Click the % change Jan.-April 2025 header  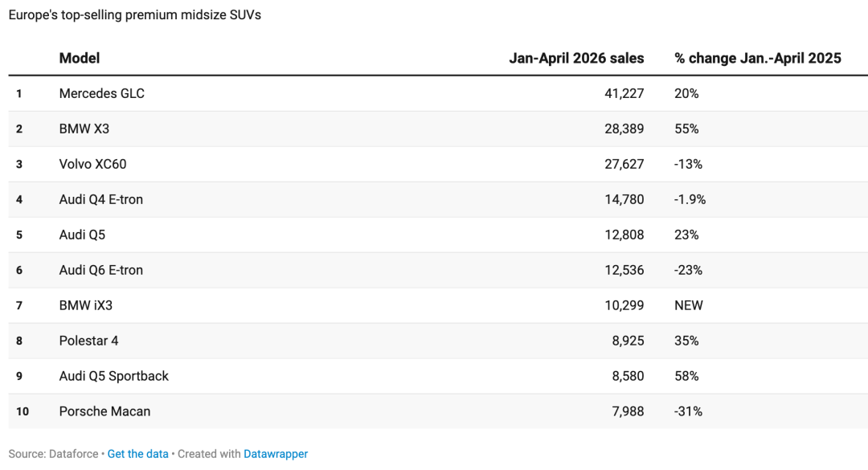click(x=758, y=58)
